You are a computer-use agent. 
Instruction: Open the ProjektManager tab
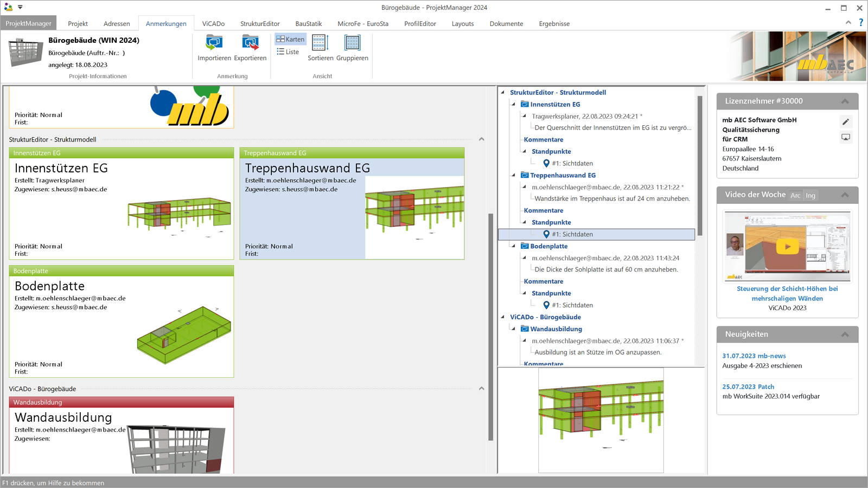click(x=28, y=23)
